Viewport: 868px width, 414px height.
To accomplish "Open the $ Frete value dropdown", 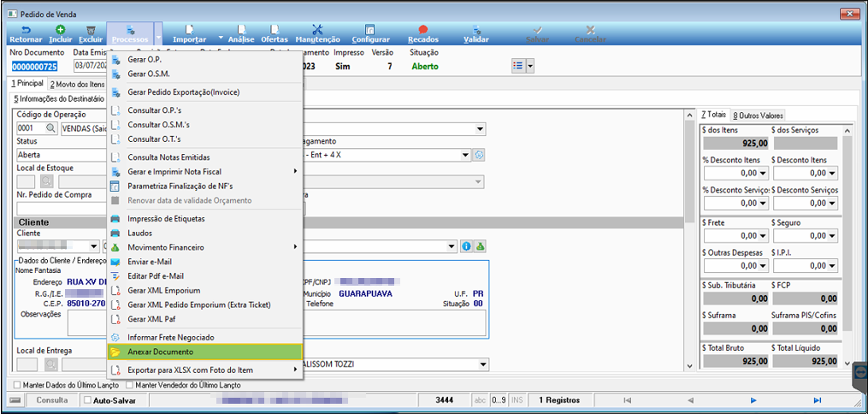I will coord(765,236).
